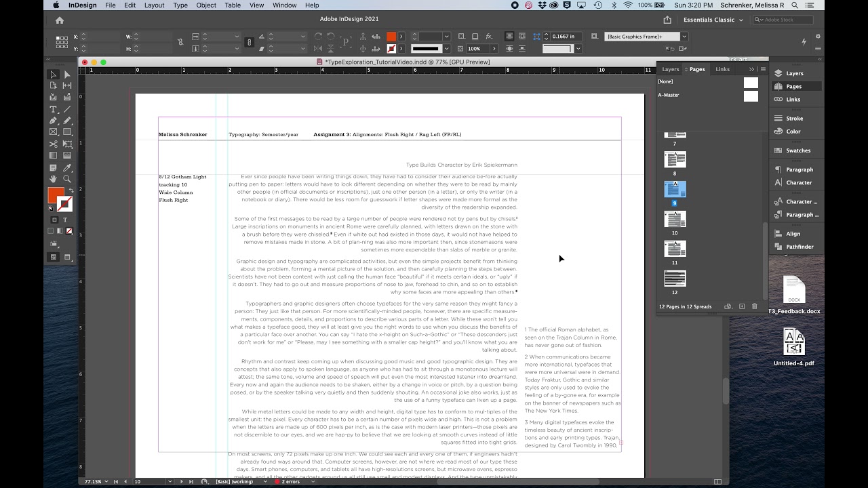
Task: Go to next page arrow in status bar
Action: 181,482
